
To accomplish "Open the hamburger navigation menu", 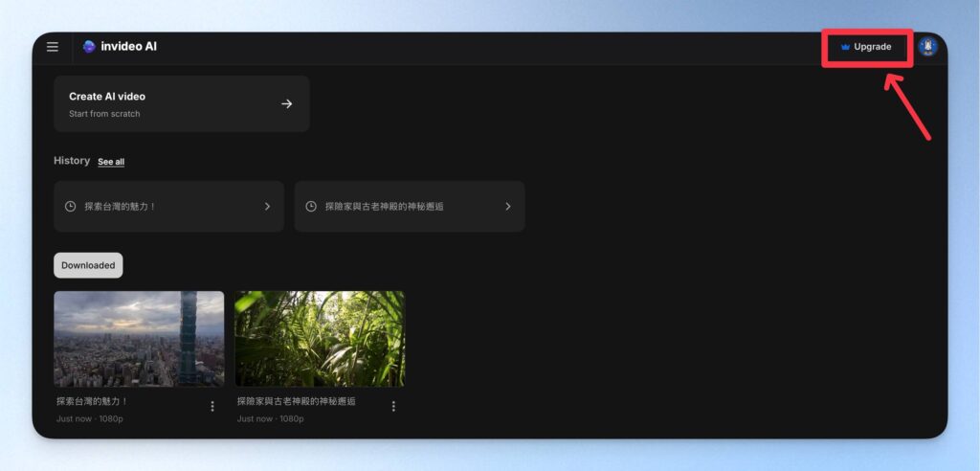I will (x=53, y=47).
